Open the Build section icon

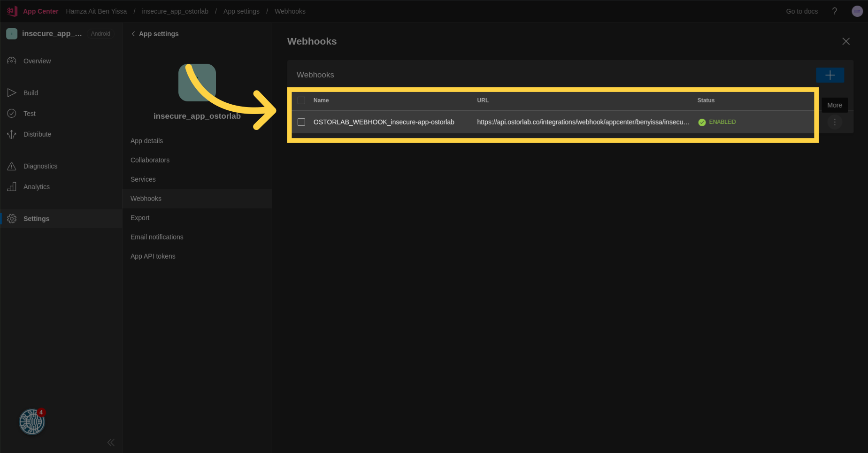(x=12, y=93)
